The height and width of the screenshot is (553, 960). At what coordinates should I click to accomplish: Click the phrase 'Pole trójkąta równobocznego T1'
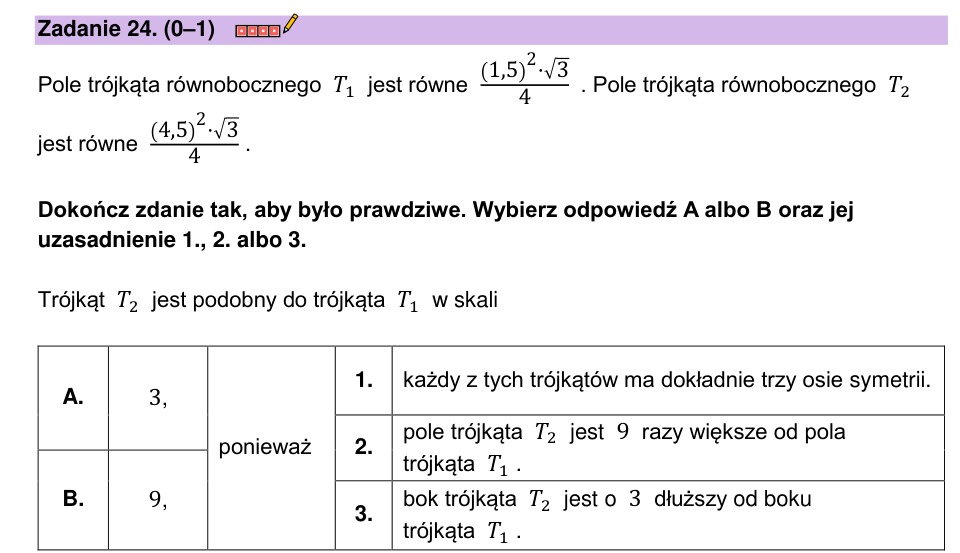[x=196, y=85]
